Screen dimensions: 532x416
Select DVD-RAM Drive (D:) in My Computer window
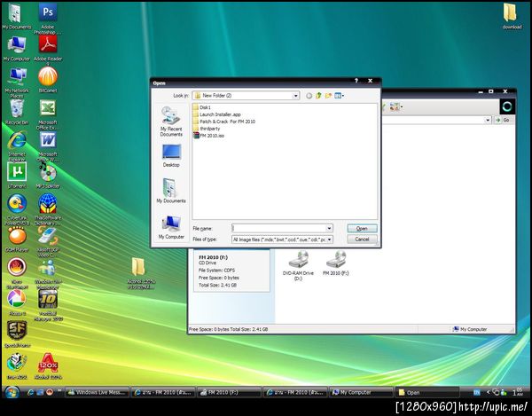coord(298,266)
